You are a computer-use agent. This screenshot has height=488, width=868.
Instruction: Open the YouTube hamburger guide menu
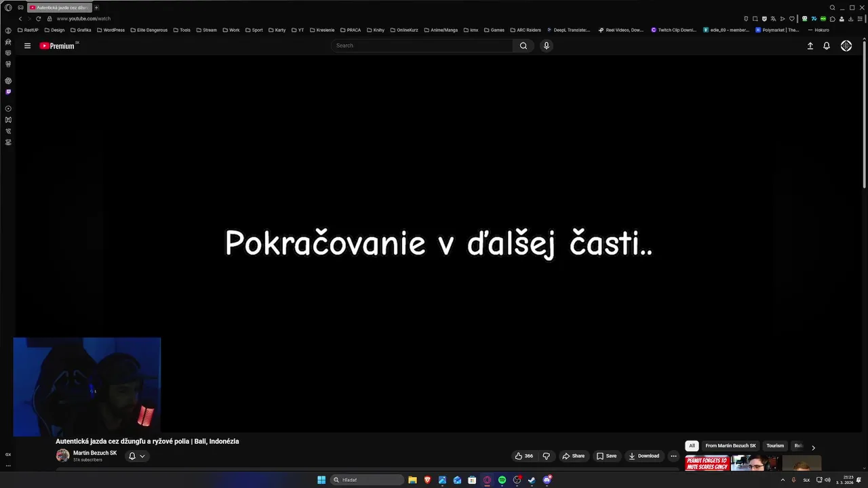(x=27, y=45)
